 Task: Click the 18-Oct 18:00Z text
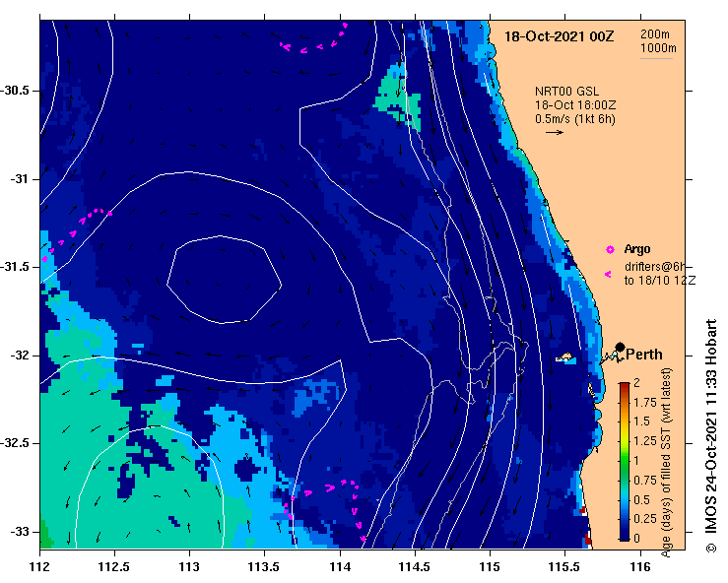[575, 105]
